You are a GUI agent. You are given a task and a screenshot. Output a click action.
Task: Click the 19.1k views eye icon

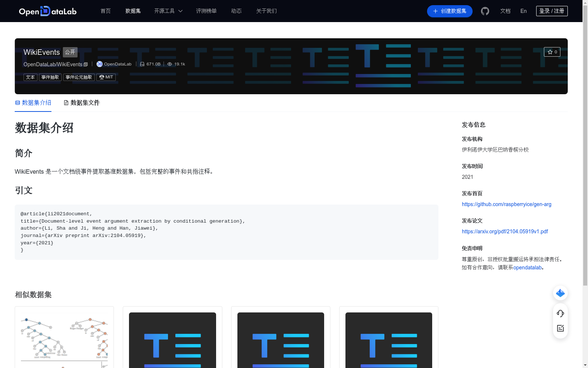tap(170, 64)
